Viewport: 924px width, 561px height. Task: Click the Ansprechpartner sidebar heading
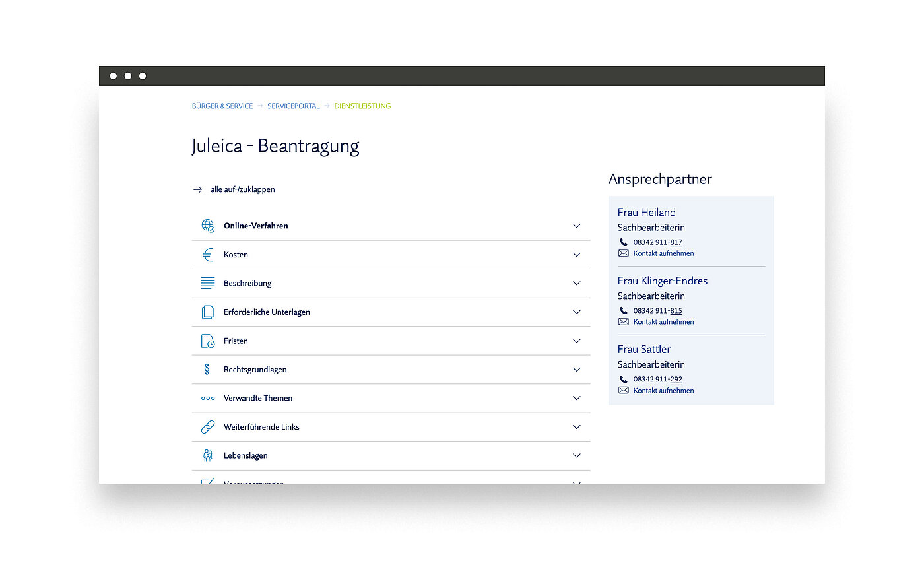click(660, 180)
